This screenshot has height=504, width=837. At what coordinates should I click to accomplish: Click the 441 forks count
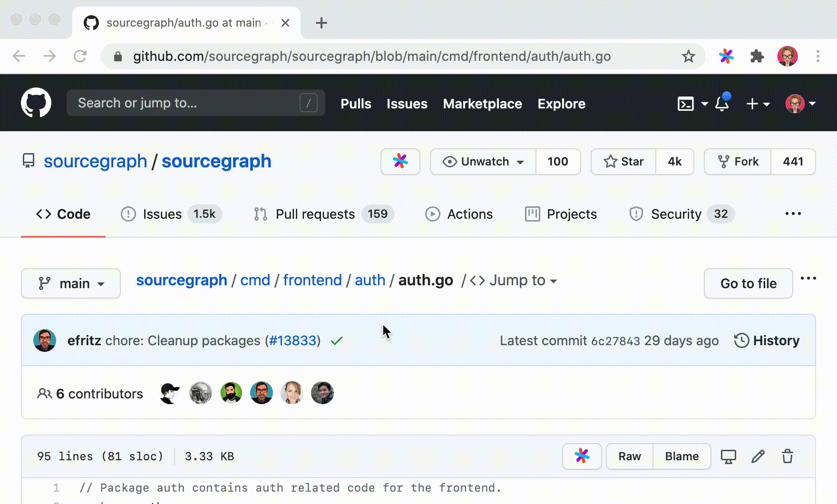tap(793, 162)
